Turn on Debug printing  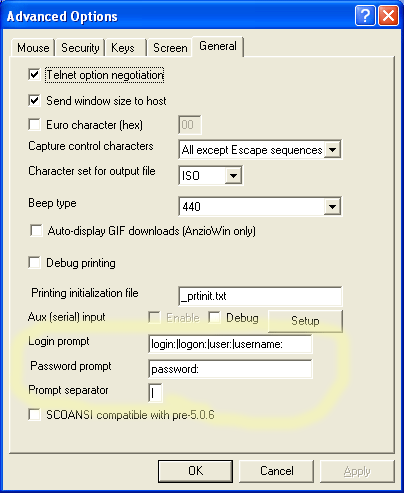(x=34, y=263)
